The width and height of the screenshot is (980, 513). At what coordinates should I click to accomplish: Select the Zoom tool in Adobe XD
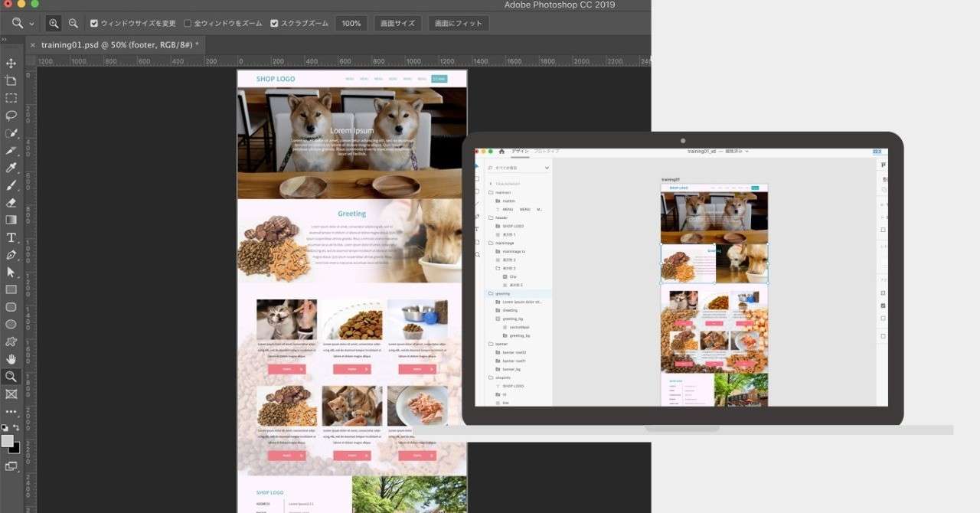477,254
